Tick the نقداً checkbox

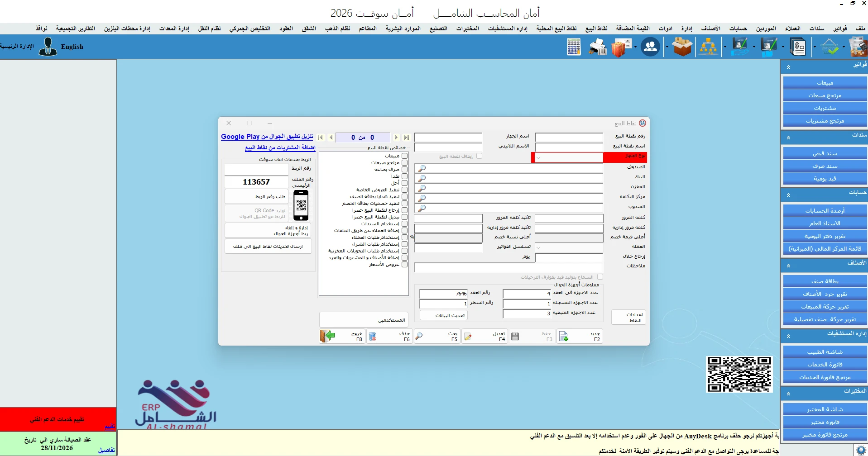pos(404,176)
